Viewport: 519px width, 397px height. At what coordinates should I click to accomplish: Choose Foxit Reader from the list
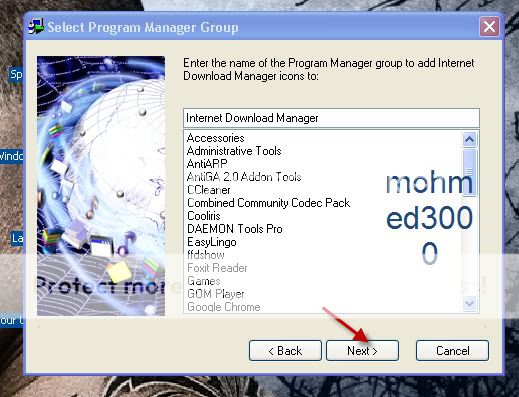coord(217,268)
